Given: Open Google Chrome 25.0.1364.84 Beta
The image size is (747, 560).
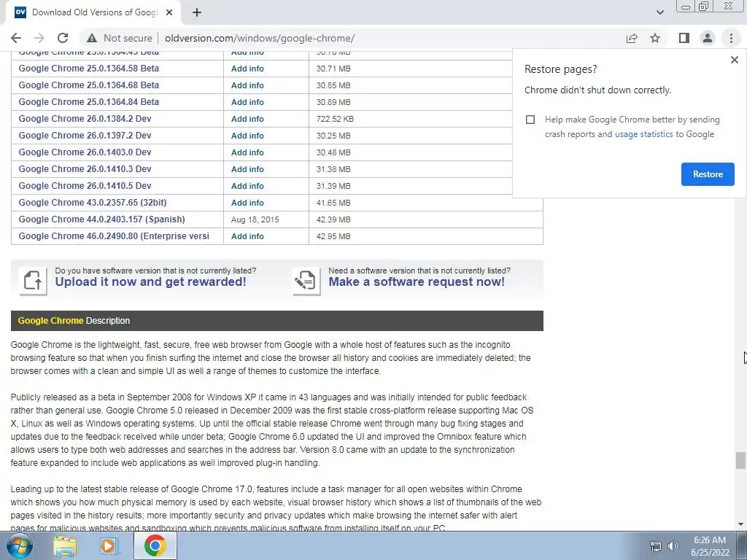Looking at the screenshot, I should 88,102.
